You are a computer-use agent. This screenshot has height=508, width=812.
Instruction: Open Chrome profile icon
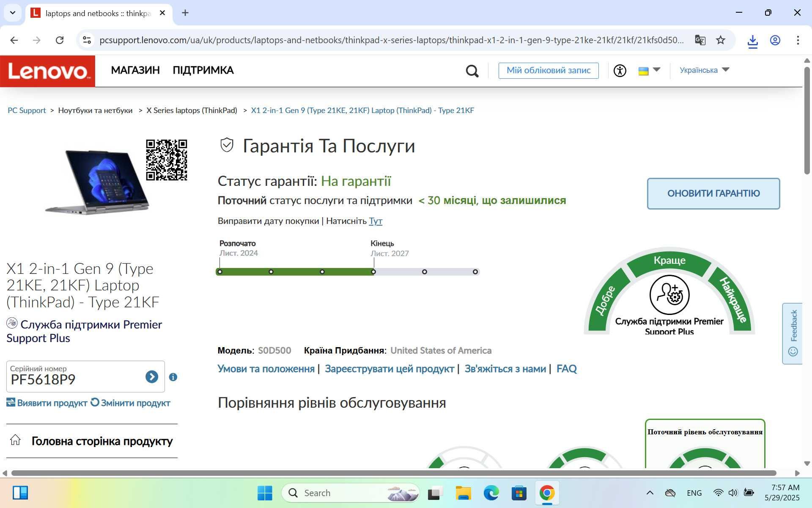[775, 40]
